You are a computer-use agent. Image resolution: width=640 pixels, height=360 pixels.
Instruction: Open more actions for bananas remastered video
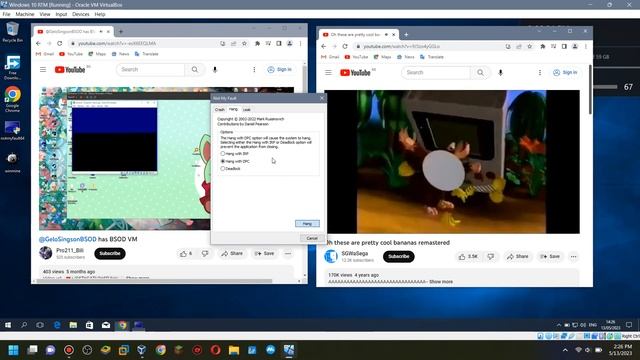coord(573,257)
